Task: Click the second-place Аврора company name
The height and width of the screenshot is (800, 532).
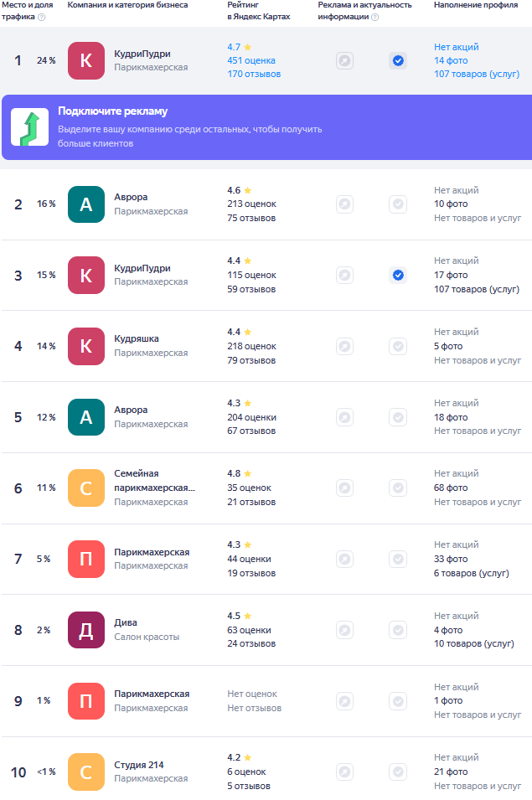Action: coord(131,197)
